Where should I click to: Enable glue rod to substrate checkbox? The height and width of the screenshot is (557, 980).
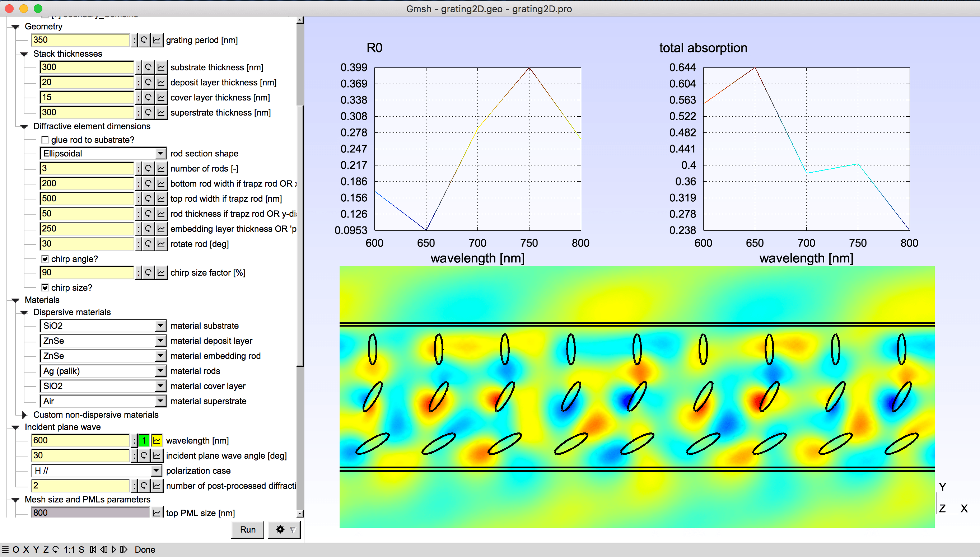(x=45, y=140)
